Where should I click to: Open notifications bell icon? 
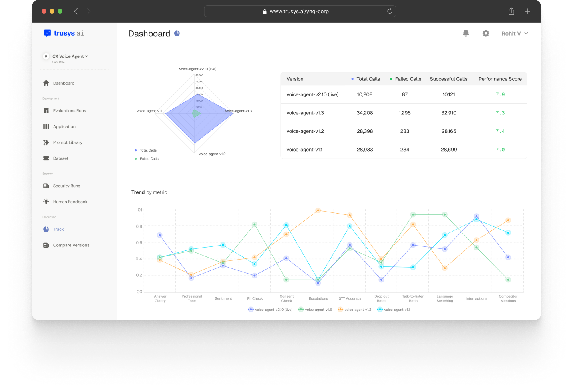pos(466,34)
